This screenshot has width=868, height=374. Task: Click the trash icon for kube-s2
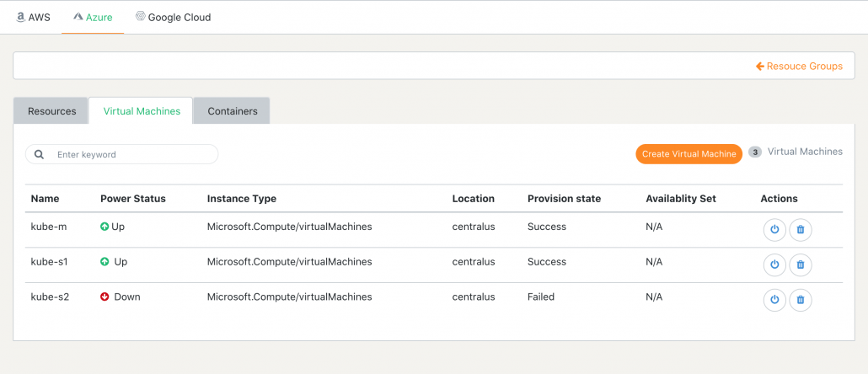[x=800, y=300]
